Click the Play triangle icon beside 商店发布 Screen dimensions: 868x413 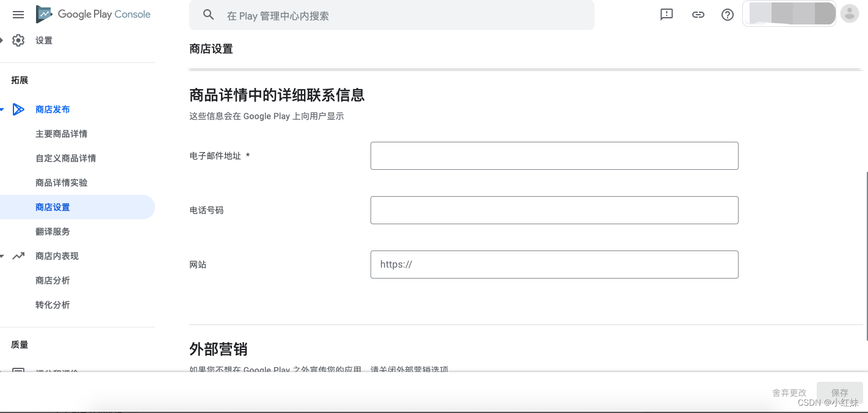(x=18, y=109)
